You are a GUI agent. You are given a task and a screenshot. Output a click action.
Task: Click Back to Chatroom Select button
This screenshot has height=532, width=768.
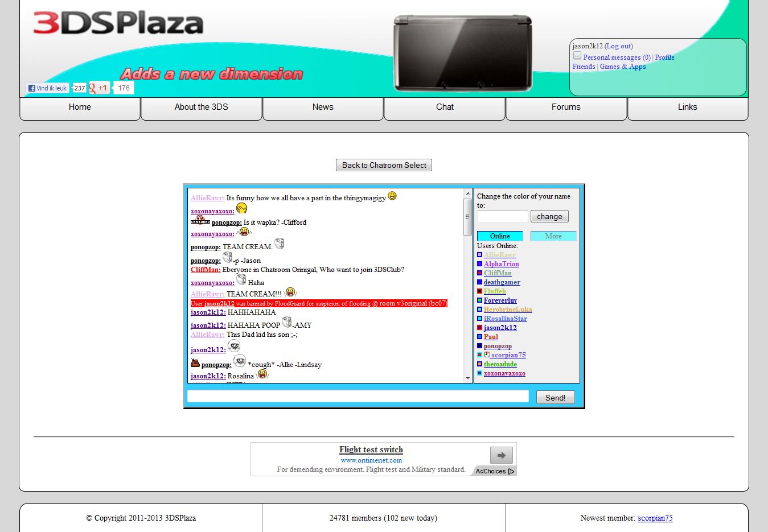coord(384,165)
